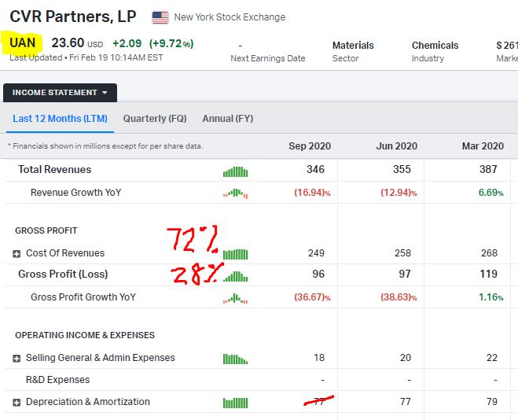Open the Income Statement dropdown

point(61,93)
